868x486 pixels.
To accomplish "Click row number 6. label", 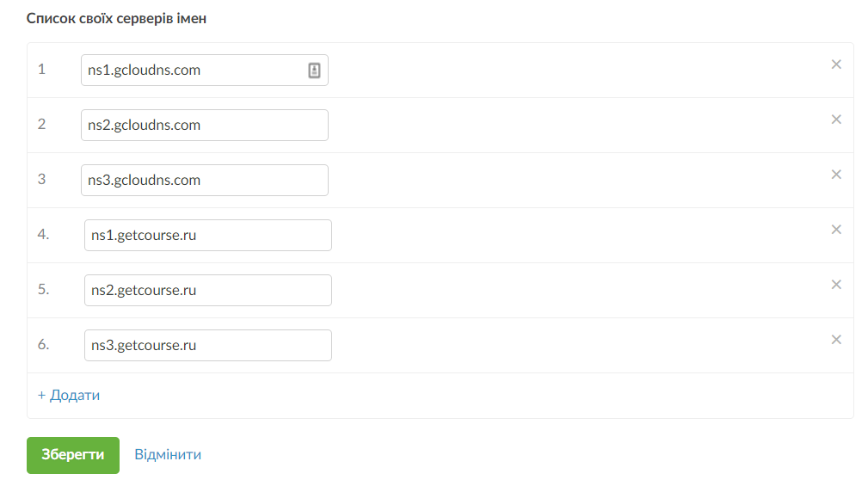I will 44,344.
